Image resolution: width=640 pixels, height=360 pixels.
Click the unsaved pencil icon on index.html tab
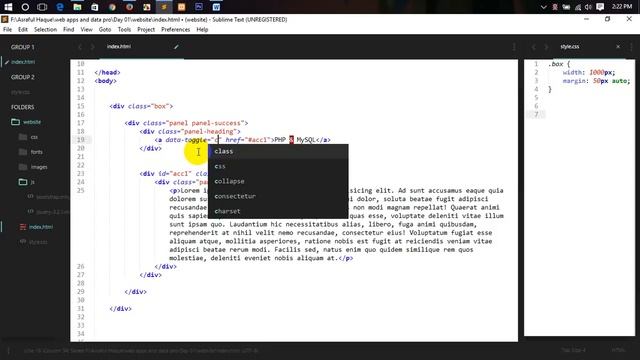[x=176, y=47]
